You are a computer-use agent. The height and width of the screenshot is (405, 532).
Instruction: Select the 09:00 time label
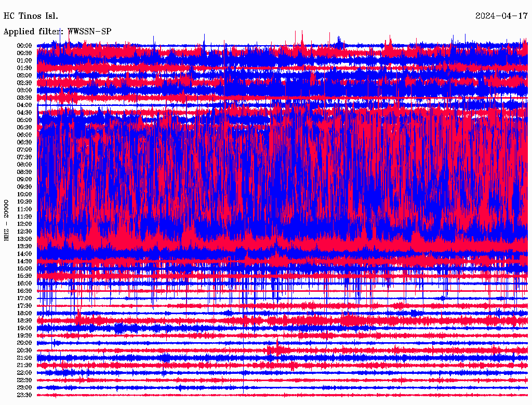(x=24, y=180)
